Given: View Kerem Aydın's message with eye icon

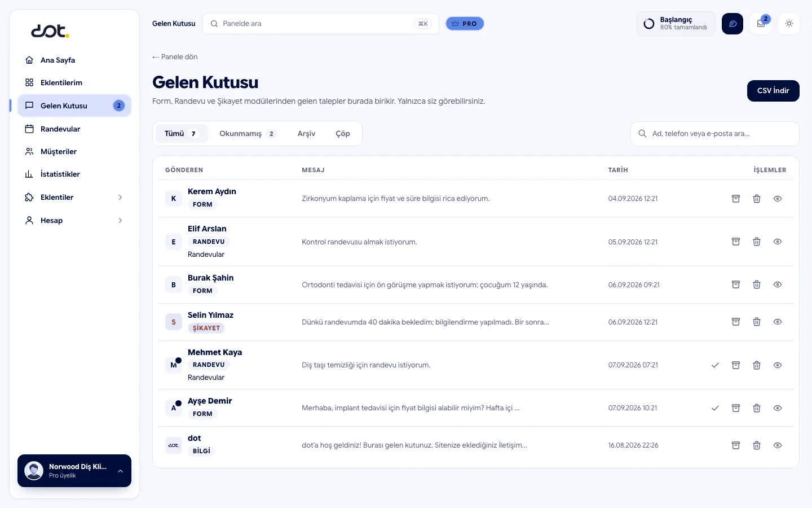Looking at the screenshot, I should pyautogui.click(x=778, y=199).
